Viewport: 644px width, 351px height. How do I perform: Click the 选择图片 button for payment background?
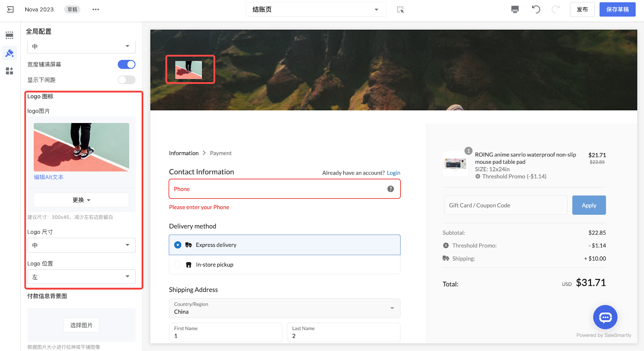81,325
